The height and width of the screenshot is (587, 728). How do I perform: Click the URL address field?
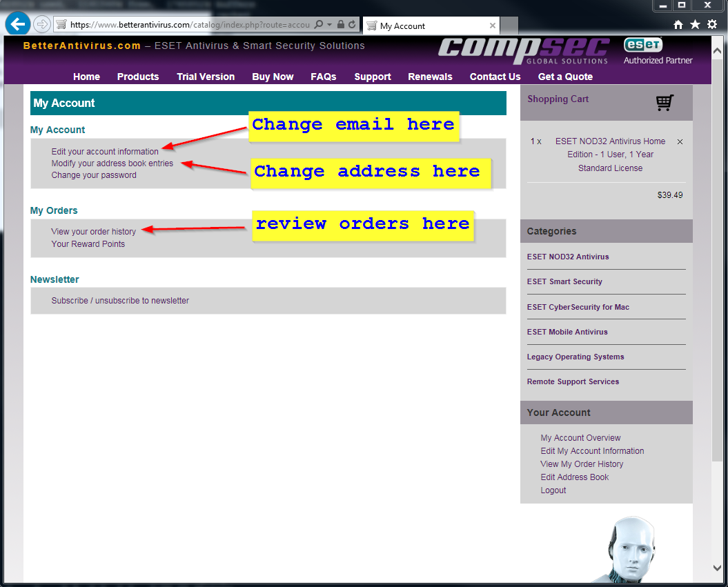(x=190, y=25)
